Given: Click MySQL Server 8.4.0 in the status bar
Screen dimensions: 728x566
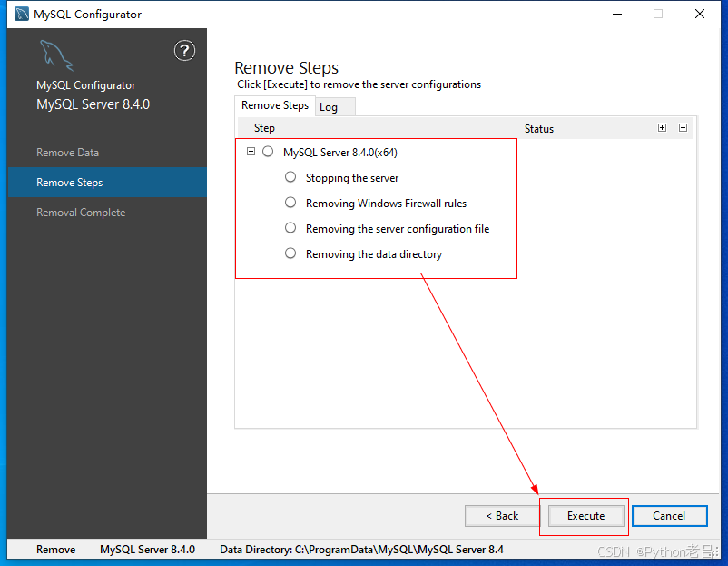Looking at the screenshot, I should pyautogui.click(x=148, y=550).
